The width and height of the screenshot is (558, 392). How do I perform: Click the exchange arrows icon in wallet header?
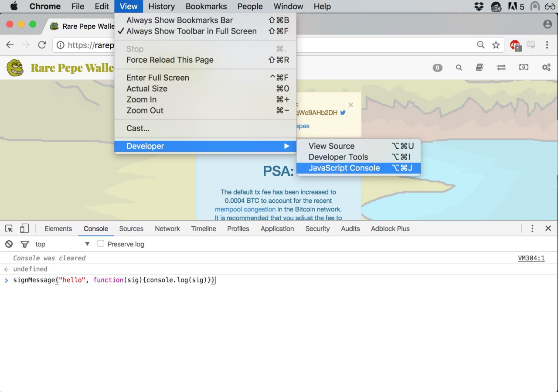click(x=501, y=68)
